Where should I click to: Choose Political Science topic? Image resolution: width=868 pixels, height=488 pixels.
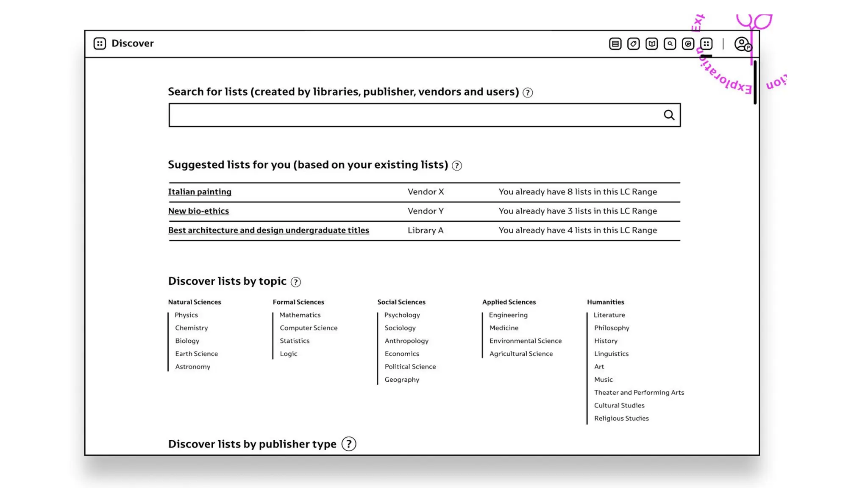(x=410, y=366)
